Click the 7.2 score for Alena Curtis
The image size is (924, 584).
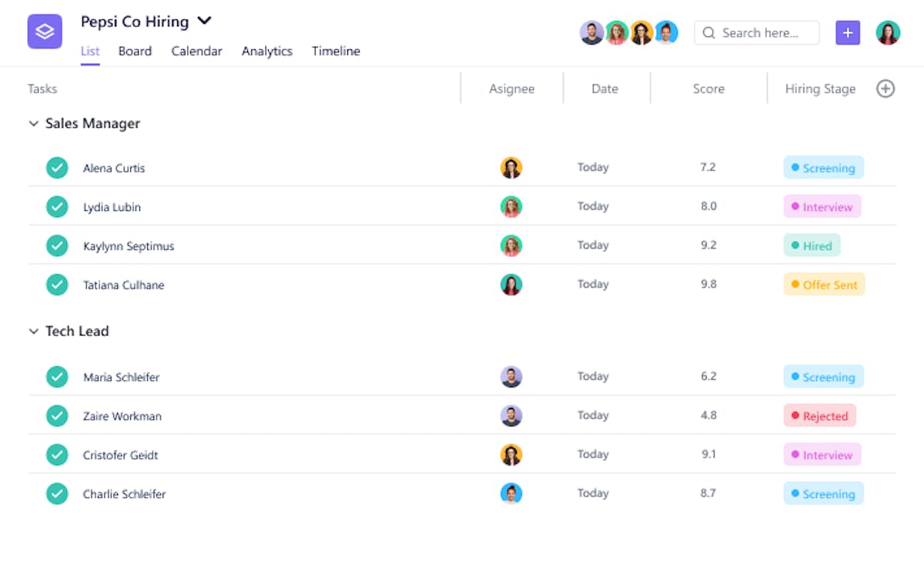click(708, 167)
